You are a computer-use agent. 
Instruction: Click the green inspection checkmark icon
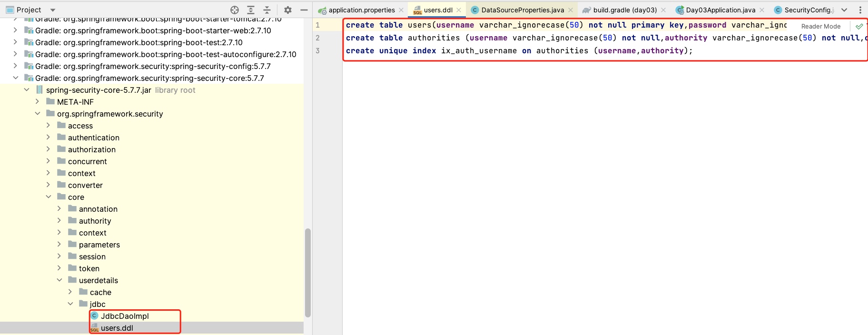pos(859,26)
